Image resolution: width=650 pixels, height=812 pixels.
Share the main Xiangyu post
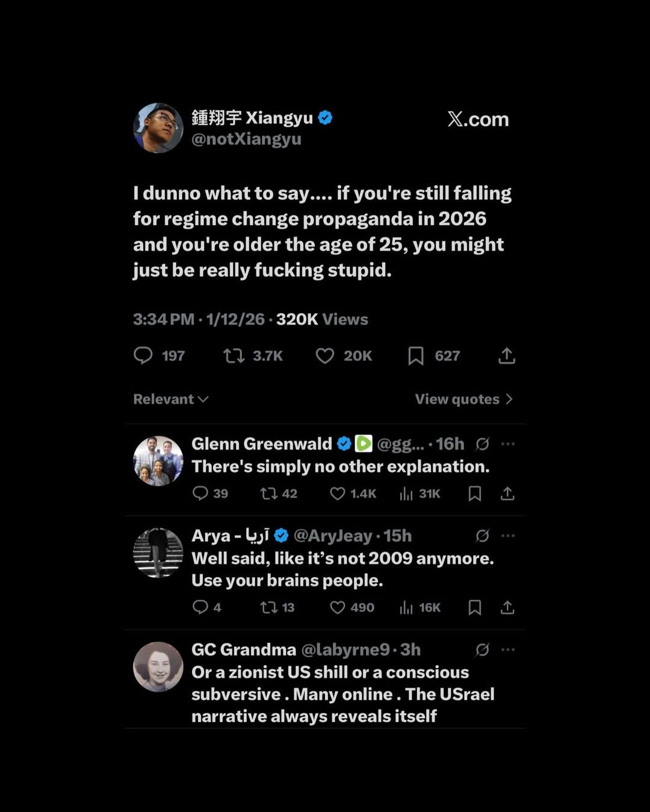point(507,356)
